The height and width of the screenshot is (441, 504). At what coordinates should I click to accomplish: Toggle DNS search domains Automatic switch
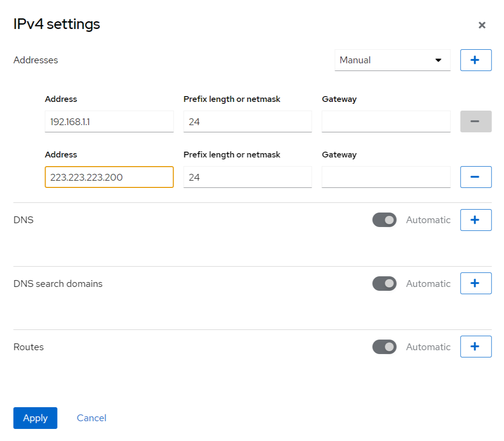[x=384, y=284]
